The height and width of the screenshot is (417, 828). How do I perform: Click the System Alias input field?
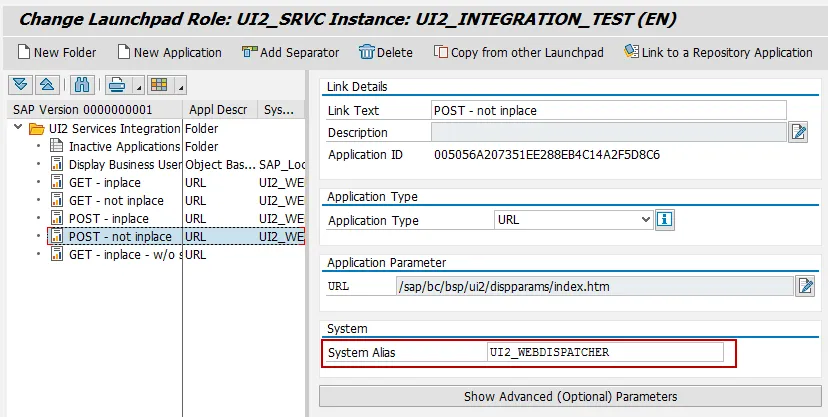pyautogui.click(x=605, y=352)
